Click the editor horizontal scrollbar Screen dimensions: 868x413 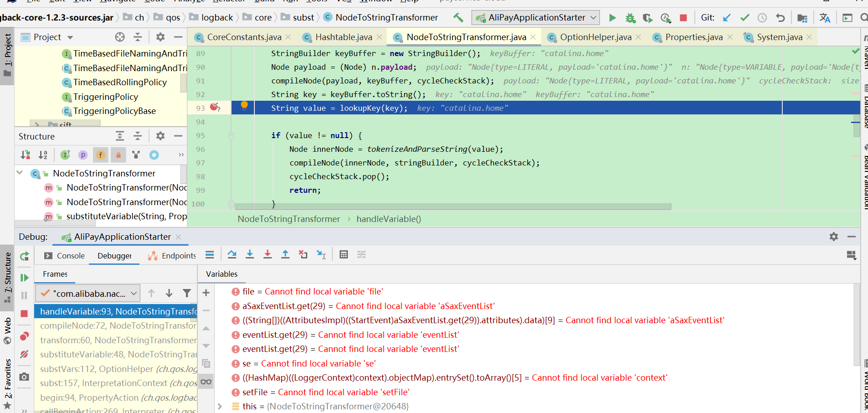(452, 206)
